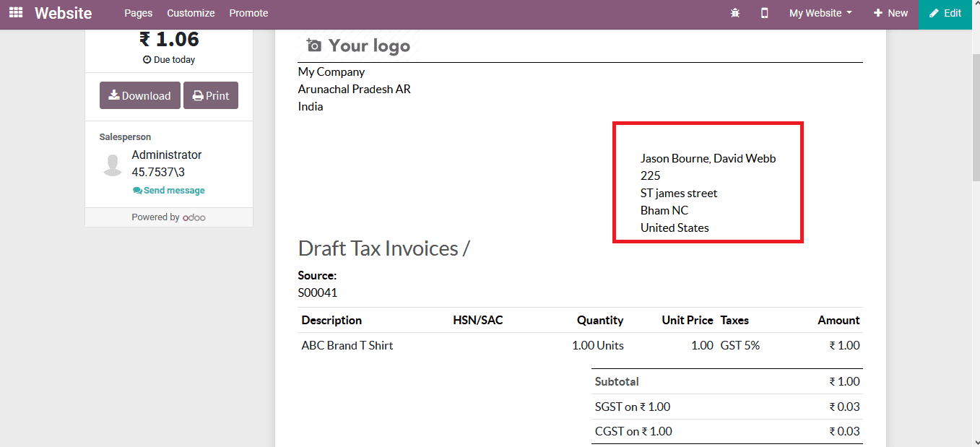Click the New button

coord(890,13)
